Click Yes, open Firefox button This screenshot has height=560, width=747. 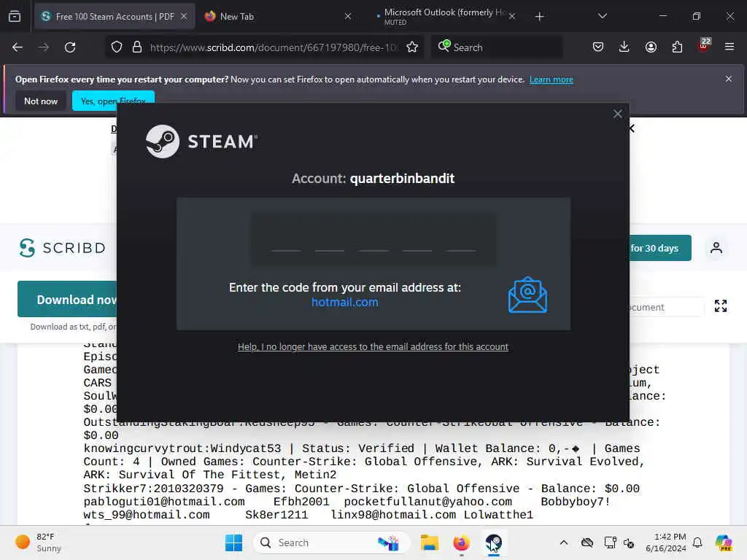pyautogui.click(x=113, y=101)
